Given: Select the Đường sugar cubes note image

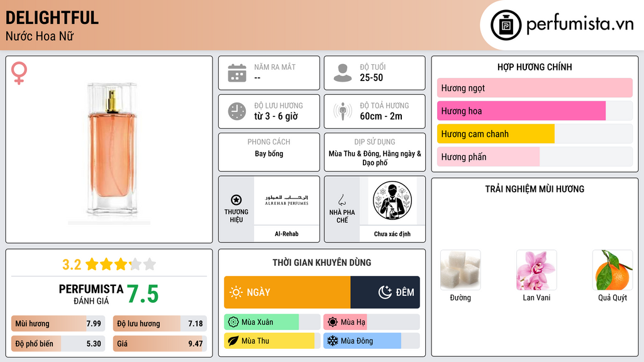Looking at the screenshot, I should (x=460, y=270).
